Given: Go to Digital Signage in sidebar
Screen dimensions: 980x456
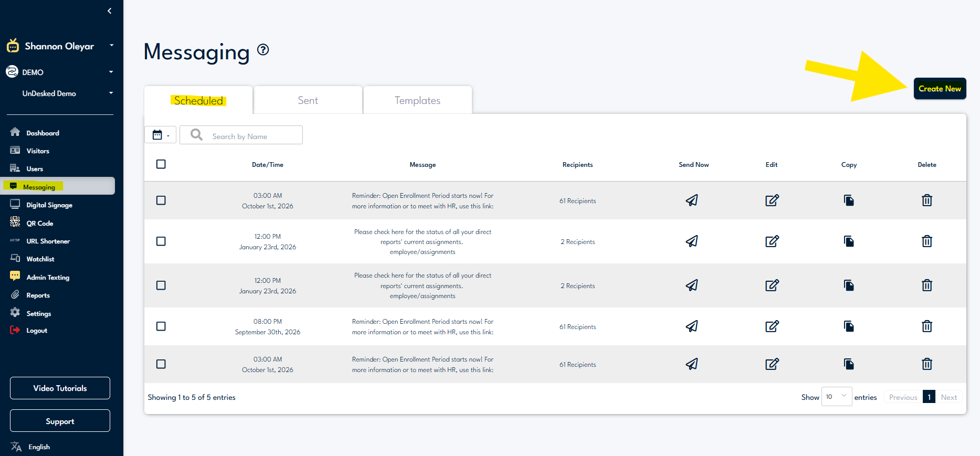Looking at the screenshot, I should click(x=49, y=205).
